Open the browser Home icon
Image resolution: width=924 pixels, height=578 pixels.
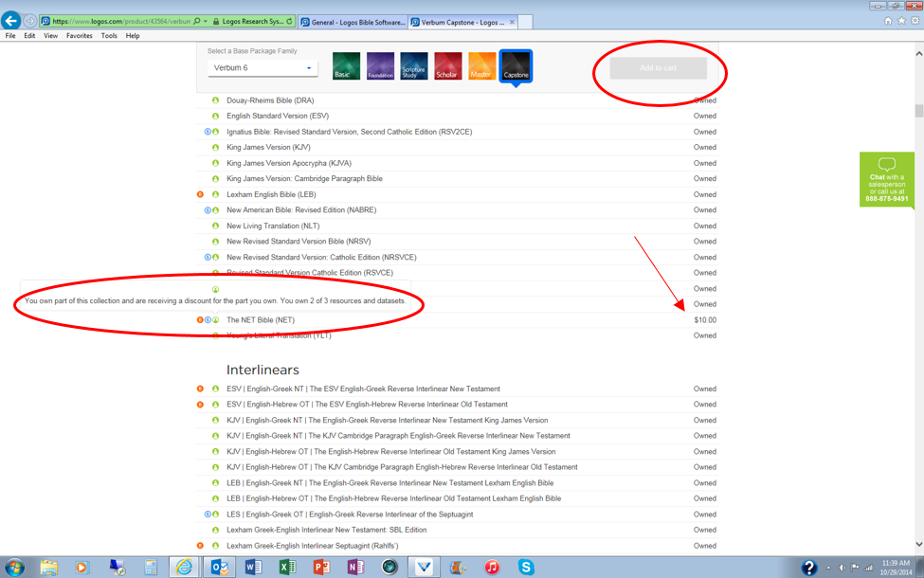(888, 21)
